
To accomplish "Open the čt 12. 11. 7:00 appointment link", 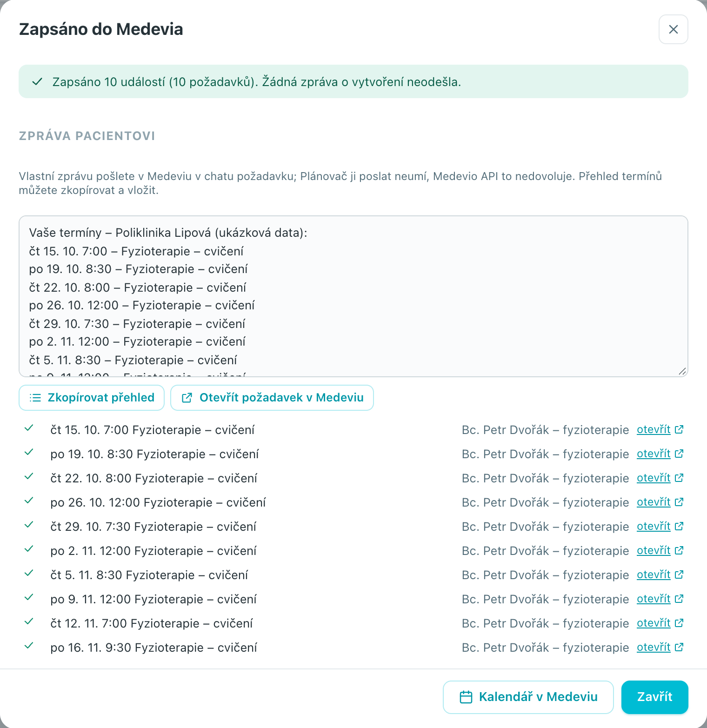I will 654,623.
